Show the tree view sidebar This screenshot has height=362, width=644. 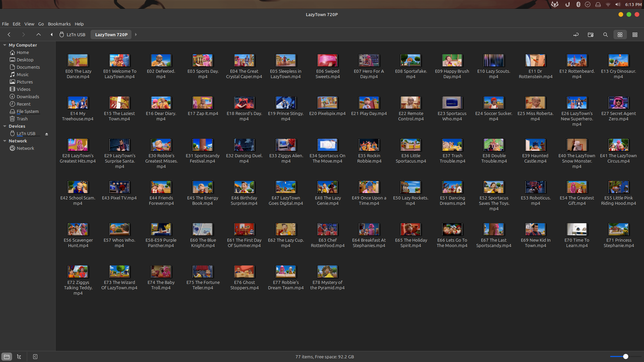[x=19, y=357]
